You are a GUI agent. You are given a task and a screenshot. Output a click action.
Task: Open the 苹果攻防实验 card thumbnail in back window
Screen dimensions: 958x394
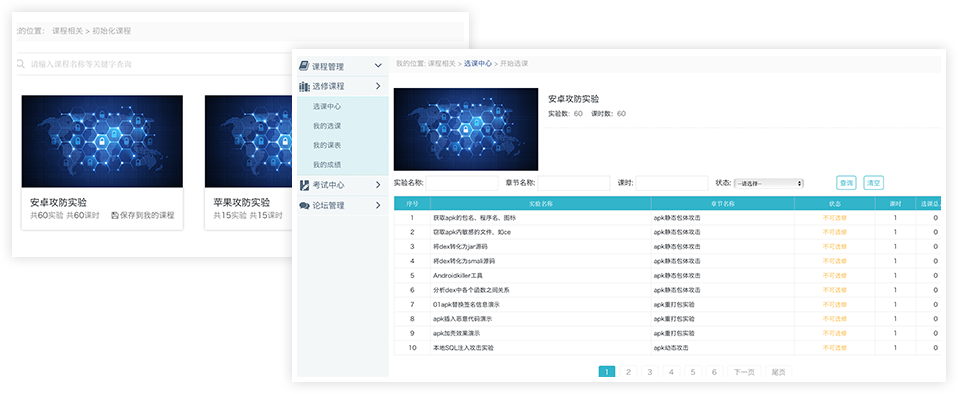coord(249,141)
